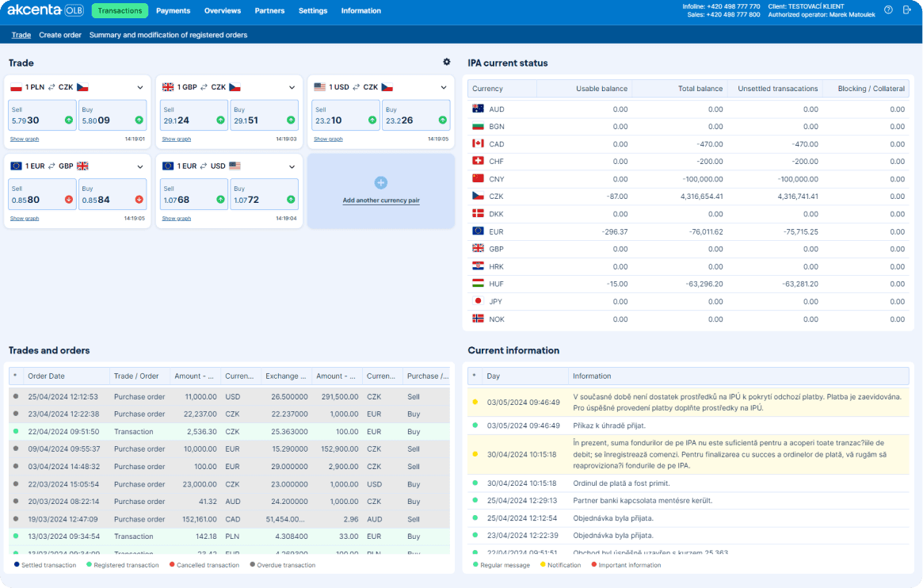Click red down arrow on EUR/GBP Buy
Screen dimensions: 923x588
pyautogui.click(x=139, y=200)
